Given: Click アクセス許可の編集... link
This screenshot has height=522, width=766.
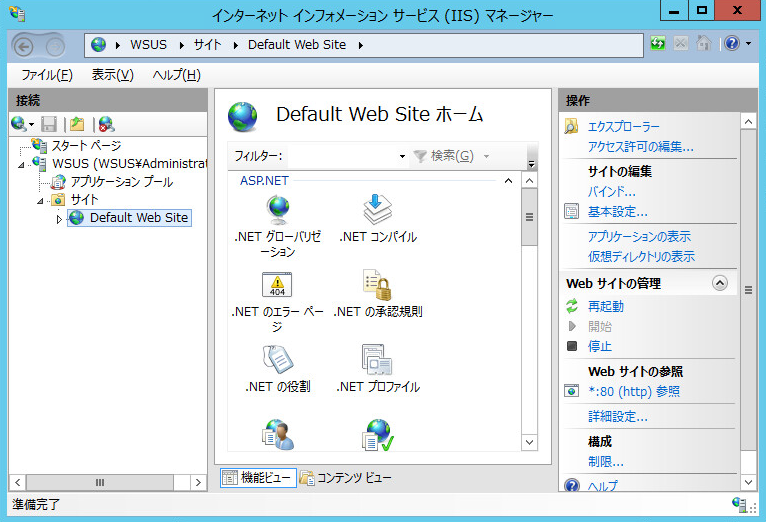Looking at the screenshot, I should 640,146.
